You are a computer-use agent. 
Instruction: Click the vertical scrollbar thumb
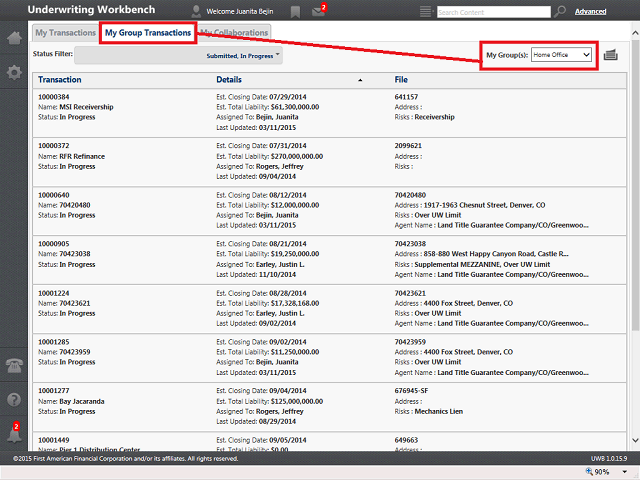tap(635, 184)
